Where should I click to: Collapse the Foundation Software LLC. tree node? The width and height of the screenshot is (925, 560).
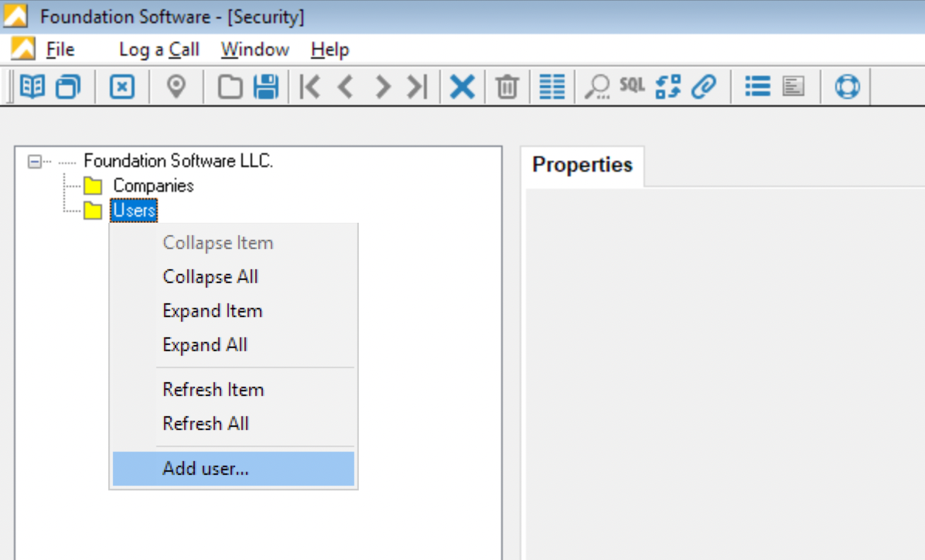click(x=33, y=162)
